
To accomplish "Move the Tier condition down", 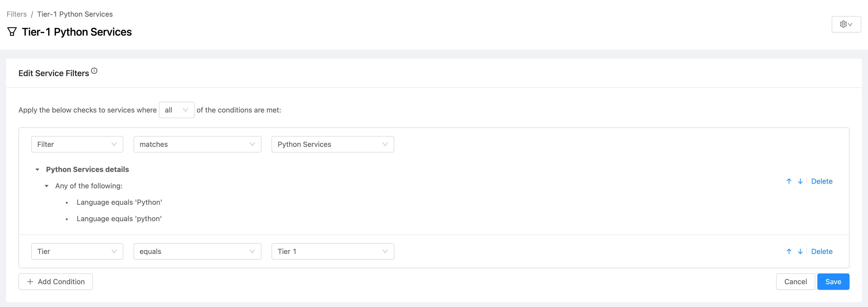I will pos(800,251).
